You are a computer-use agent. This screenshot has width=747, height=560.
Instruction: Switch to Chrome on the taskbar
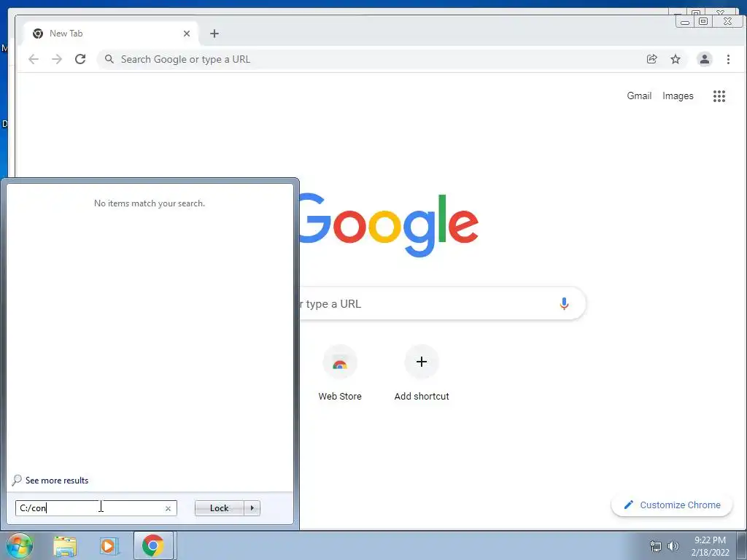pyautogui.click(x=153, y=545)
